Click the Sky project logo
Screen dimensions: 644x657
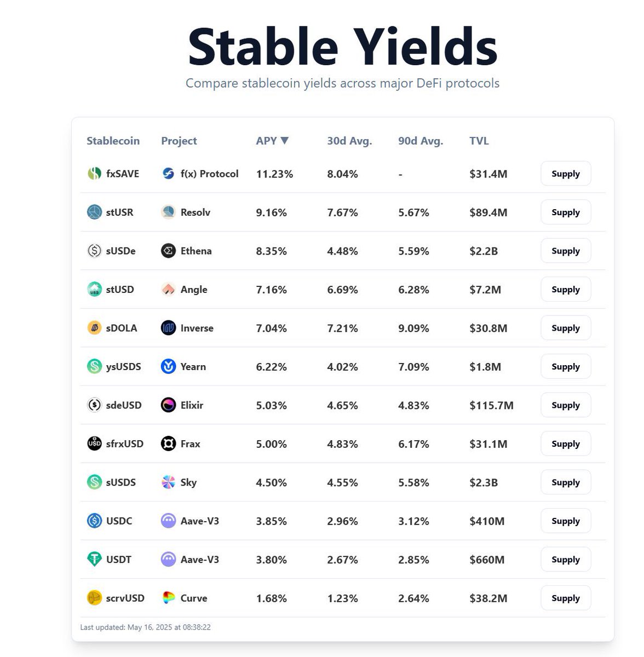pyautogui.click(x=168, y=482)
